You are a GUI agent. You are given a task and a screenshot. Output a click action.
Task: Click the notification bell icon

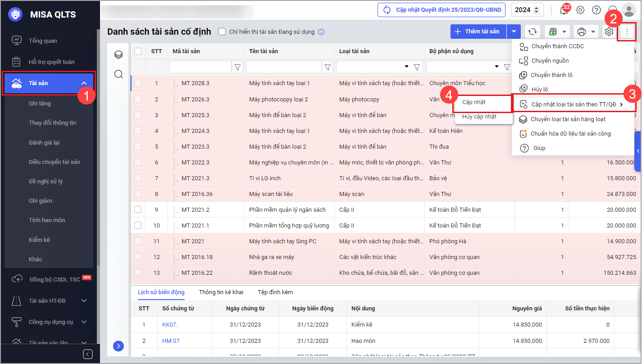tap(564, 10)
